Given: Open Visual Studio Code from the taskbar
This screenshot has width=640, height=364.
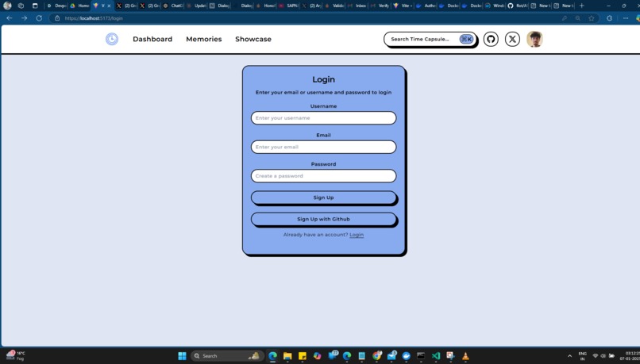Looking at the screenshot, I should pos(435,356).
